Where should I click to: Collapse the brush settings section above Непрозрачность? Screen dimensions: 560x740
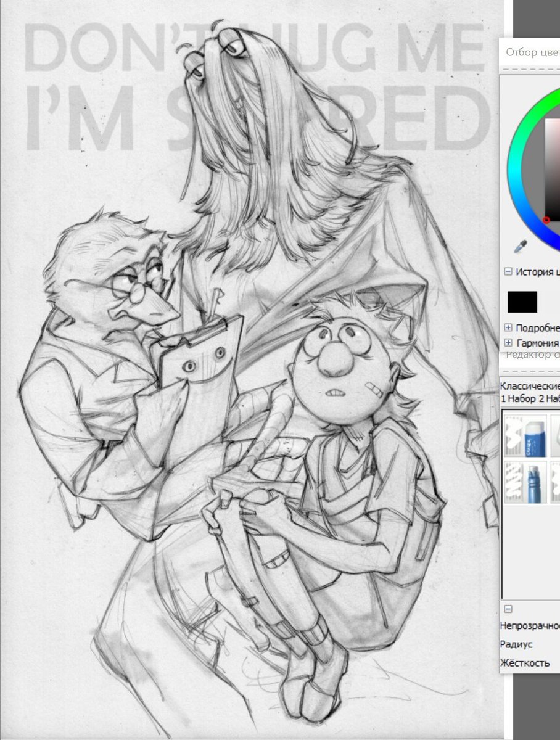pyautogui.click(x=508, y=609)
